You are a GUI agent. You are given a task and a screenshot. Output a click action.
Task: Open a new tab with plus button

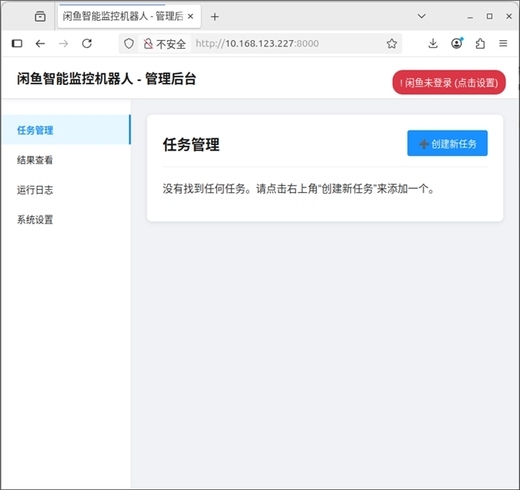click(x=215, y=17)
